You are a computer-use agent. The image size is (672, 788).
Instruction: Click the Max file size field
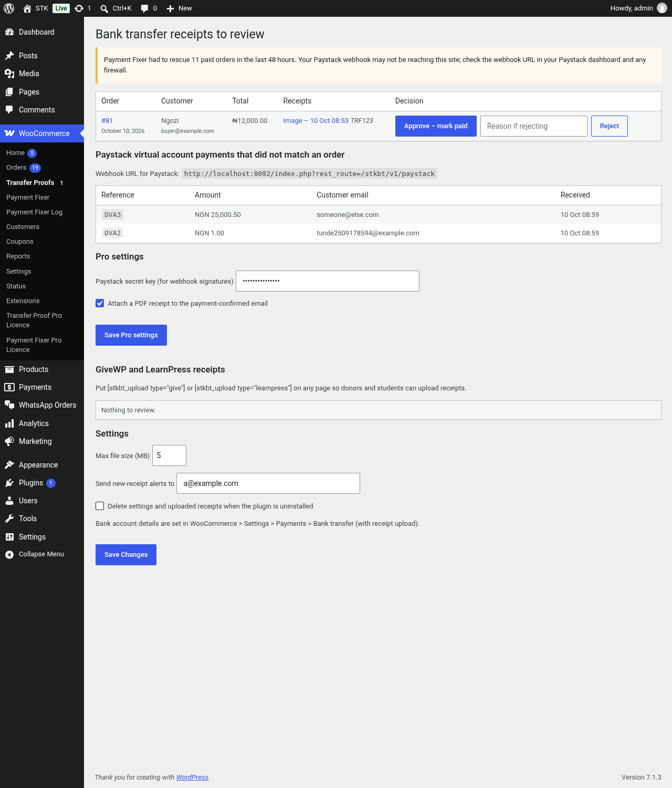169,455
